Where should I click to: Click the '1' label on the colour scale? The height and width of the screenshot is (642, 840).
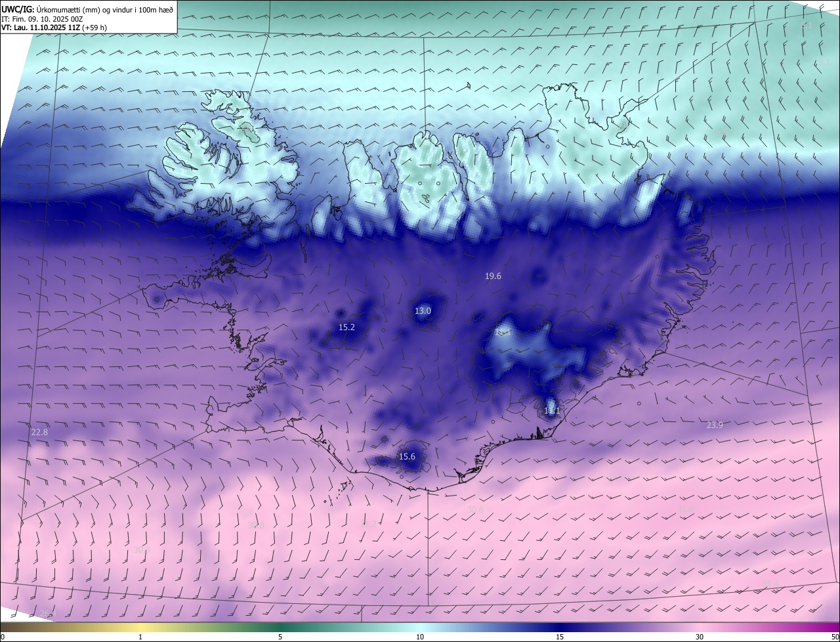[x=140, y=637]
